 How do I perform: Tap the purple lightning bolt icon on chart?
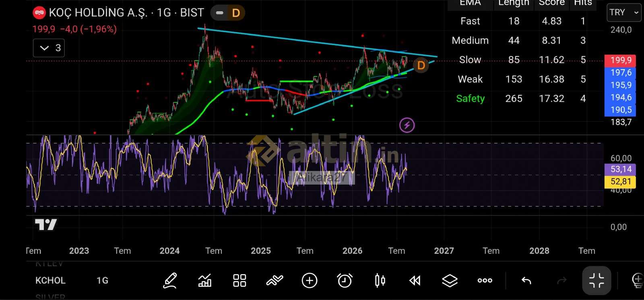point(407,125)
